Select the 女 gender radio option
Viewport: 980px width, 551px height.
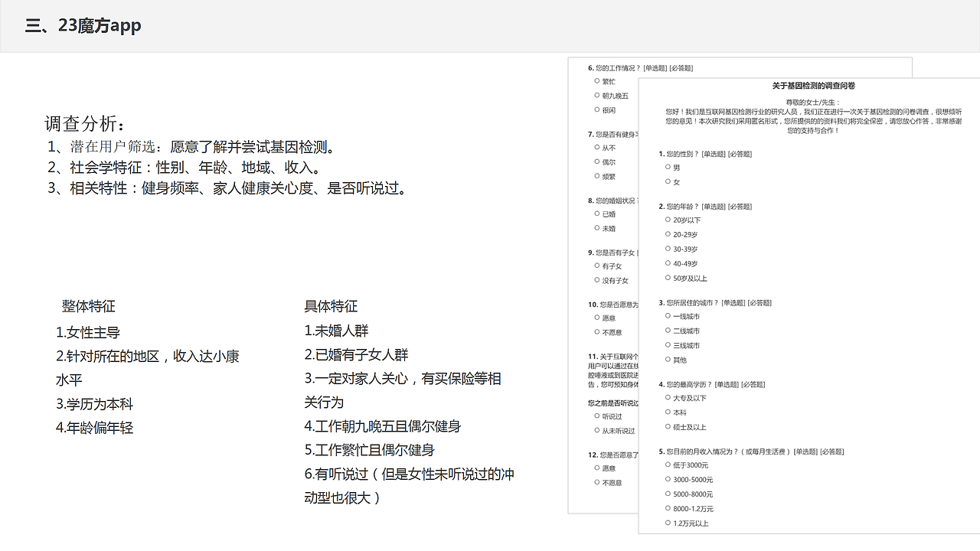click(x=668, y=181)
